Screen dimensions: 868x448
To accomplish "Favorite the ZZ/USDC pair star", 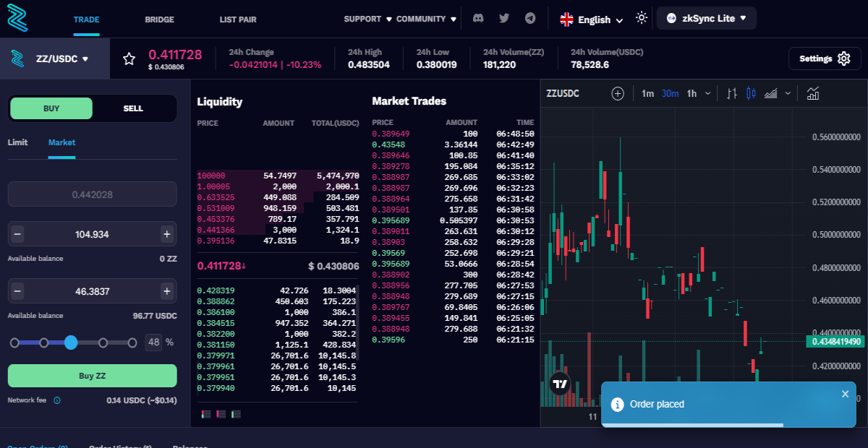I will click(x=129, y=59).
